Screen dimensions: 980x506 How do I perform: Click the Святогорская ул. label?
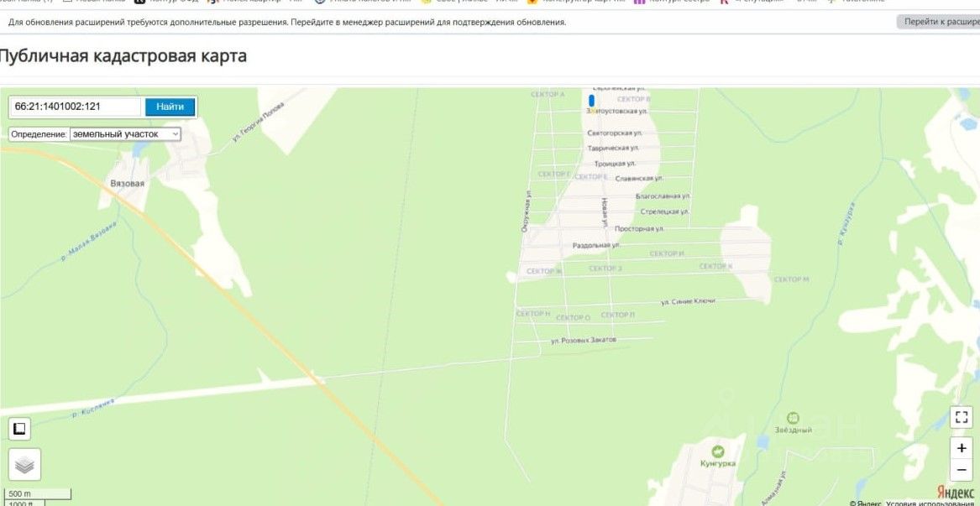pos(615,133)
